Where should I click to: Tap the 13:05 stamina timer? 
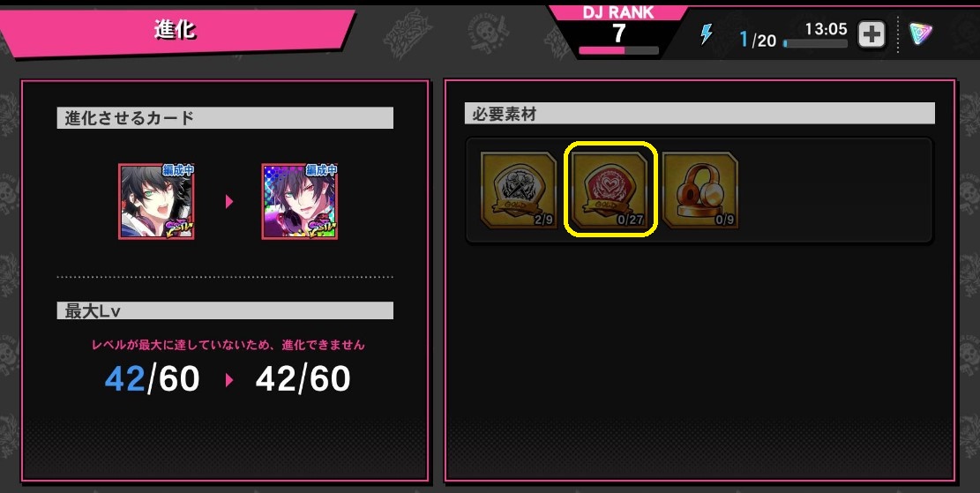coord(826,29)
